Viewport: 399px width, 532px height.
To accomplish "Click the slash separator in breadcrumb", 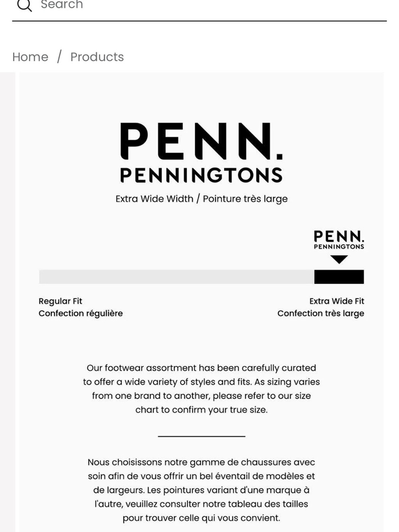I will pyautogui.click(x=59, y=57).
